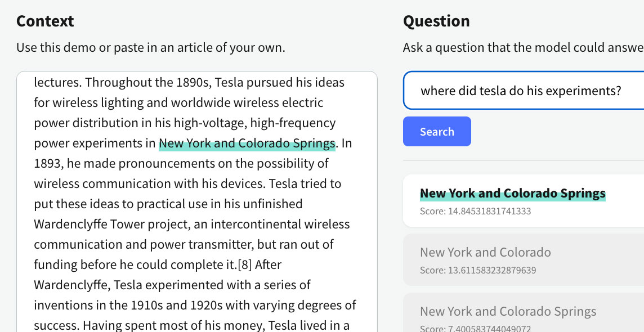Click the [8] citation in the context
The width and height of the screenshot is (644, 332).
[x=245, y=264]
